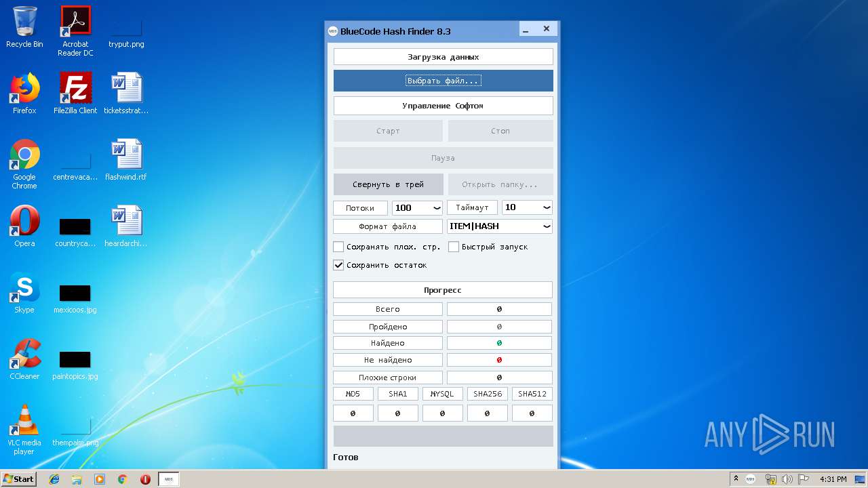This screenshot has height=488, width=868.
Task: Click the SHA256 hash type label
Action: pos(488,394)
